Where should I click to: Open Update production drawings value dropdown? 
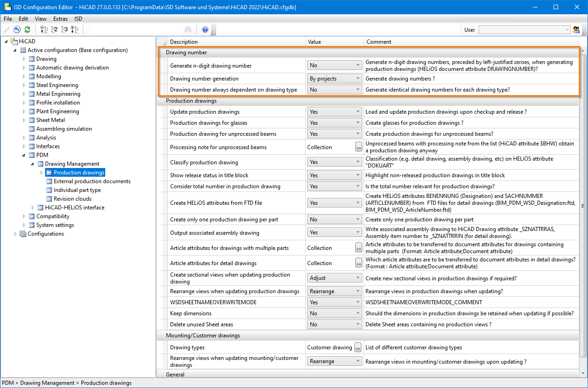[335, 112]
